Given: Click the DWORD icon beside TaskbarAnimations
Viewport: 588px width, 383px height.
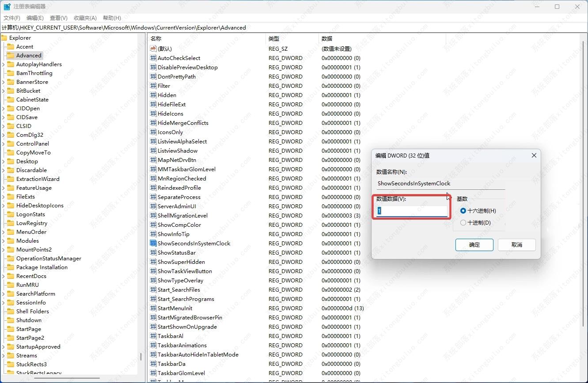Looking at the screenshot, I should 153,345.
